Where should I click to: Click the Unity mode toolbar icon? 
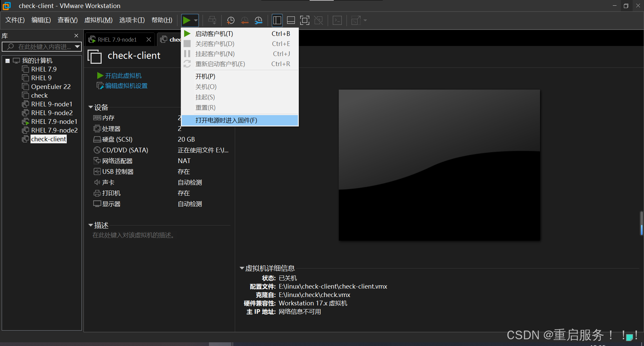tap(319, 20)
